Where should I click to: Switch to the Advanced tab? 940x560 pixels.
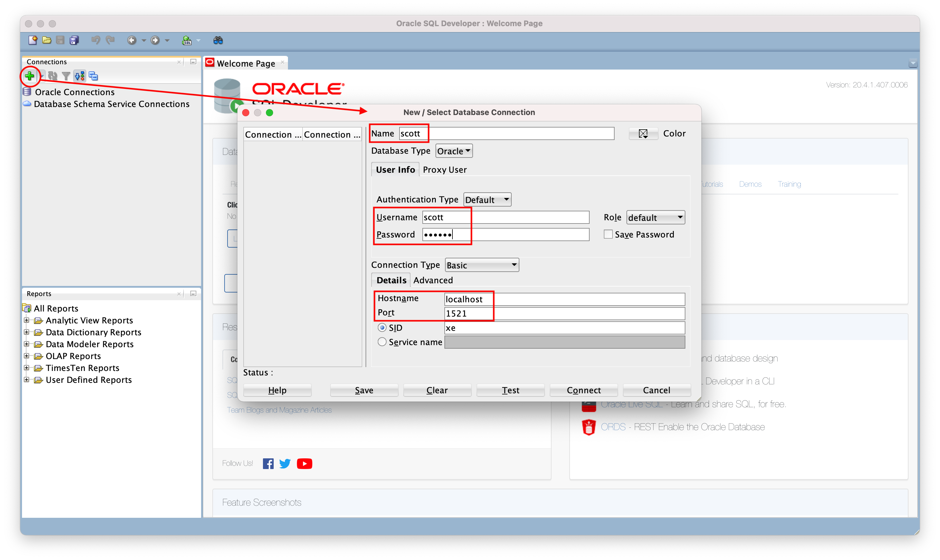(x=433, y=280)
